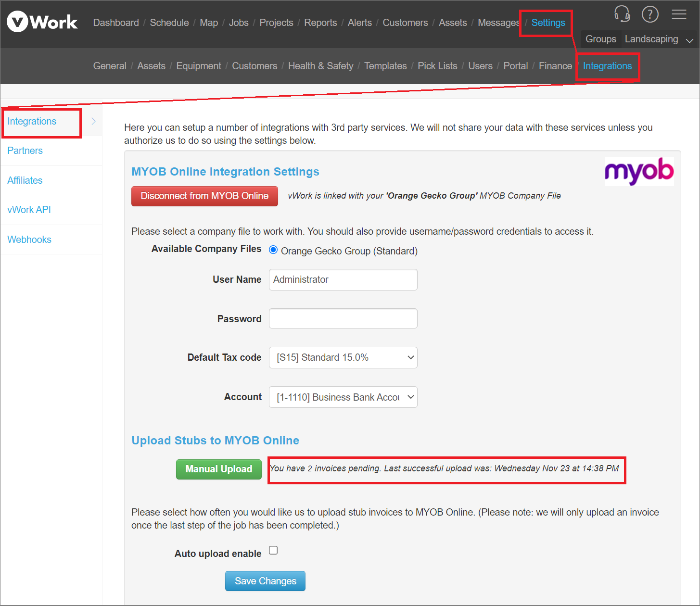Click the Save Changes button
The width and height of the screenshot is (700, 606).
pyautogui.click(x=265, y=581)
